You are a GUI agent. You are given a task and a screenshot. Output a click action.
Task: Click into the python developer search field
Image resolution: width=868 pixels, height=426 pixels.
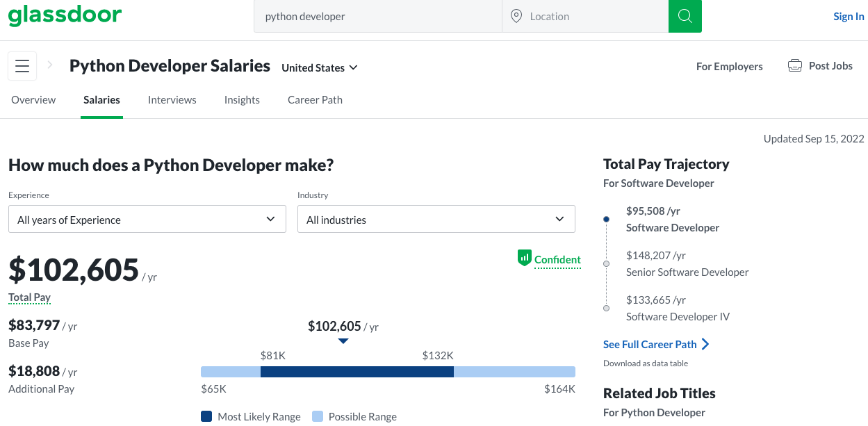378,16
